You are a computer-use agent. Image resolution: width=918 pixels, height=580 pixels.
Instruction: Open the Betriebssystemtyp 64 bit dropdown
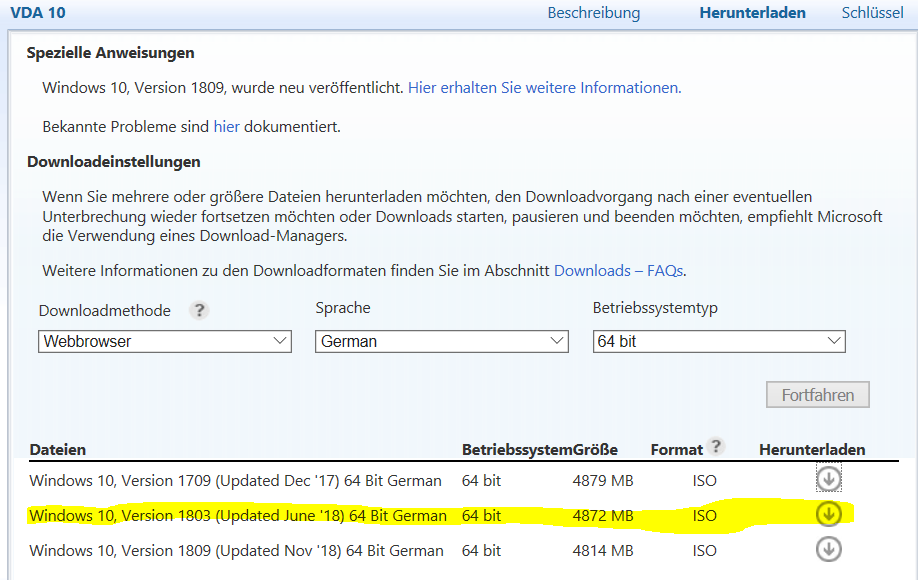pyautogui.click(x=719, y=341)
